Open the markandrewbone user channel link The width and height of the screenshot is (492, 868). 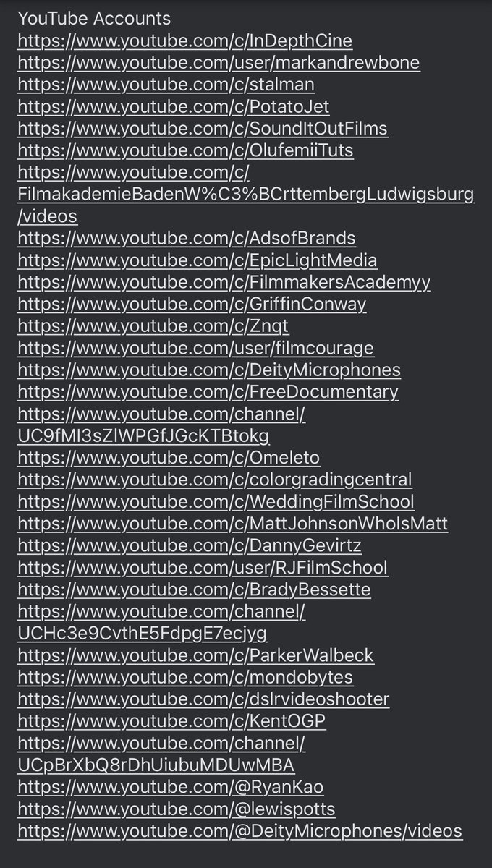[x=219, y=62]
